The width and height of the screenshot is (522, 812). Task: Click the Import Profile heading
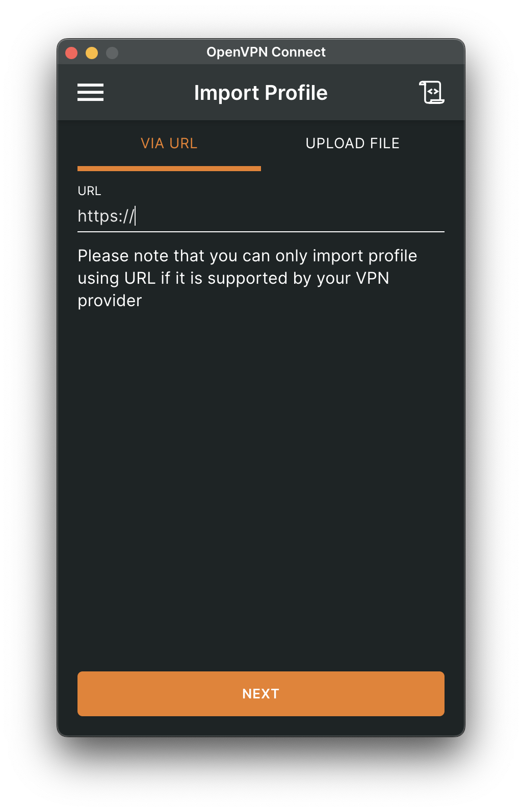pyautogui.click(x=260, y=93)
